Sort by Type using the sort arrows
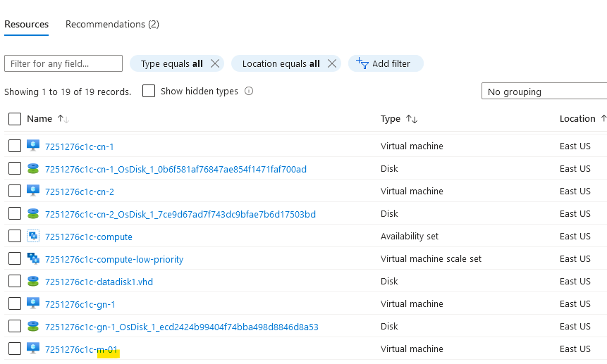Viewport: 607px width, 364px height. point(412,119)
